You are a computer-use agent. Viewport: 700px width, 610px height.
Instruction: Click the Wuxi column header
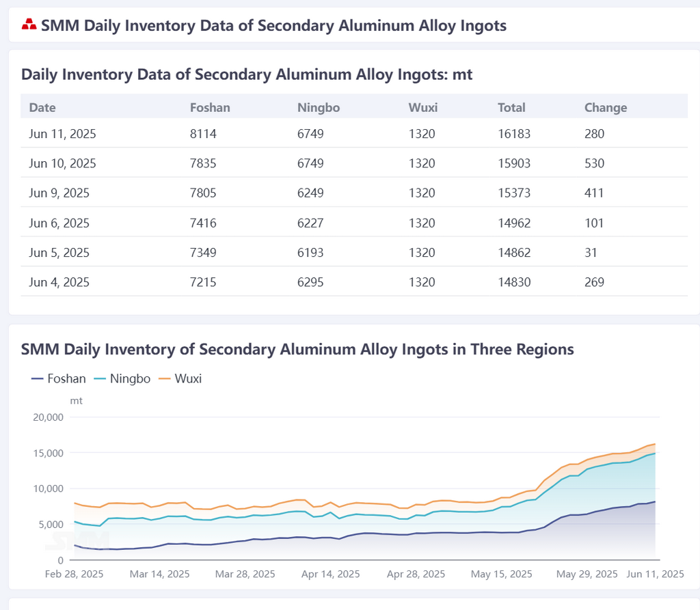click(422, 107)
